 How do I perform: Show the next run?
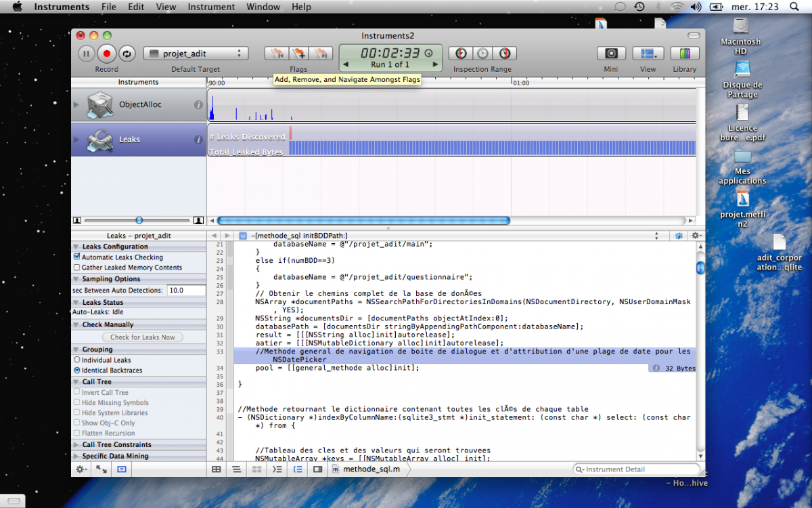pyautogui.click(x=435, y=65)
